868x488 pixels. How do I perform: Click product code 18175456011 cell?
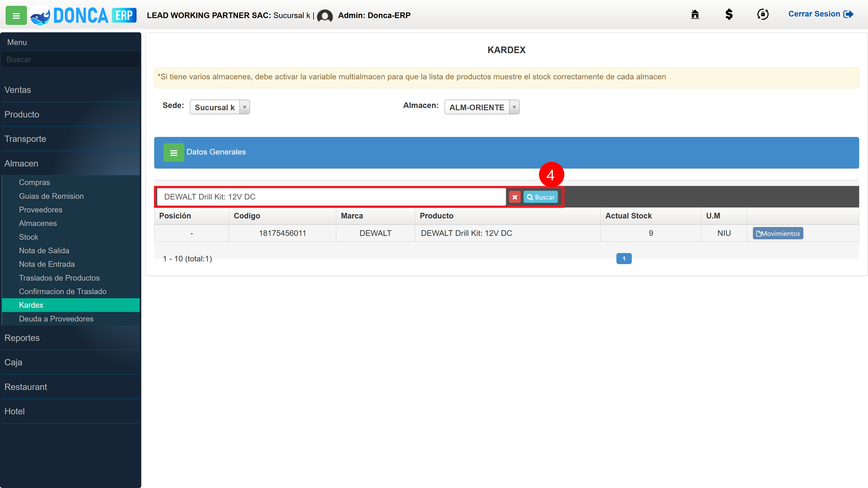282,233
